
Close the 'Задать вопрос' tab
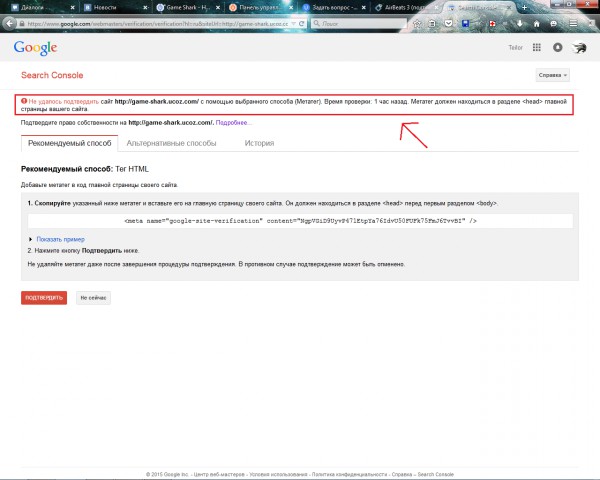coord(364,8)
